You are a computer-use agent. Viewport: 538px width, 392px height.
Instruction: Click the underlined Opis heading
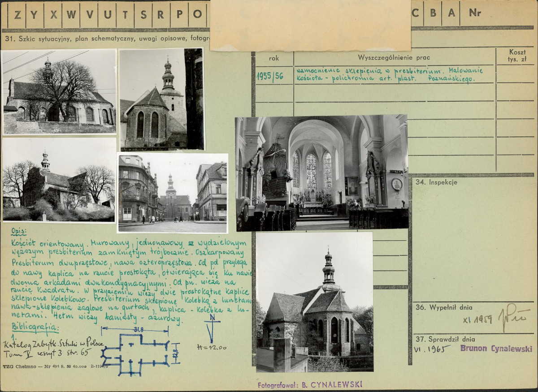click(18, 232)
